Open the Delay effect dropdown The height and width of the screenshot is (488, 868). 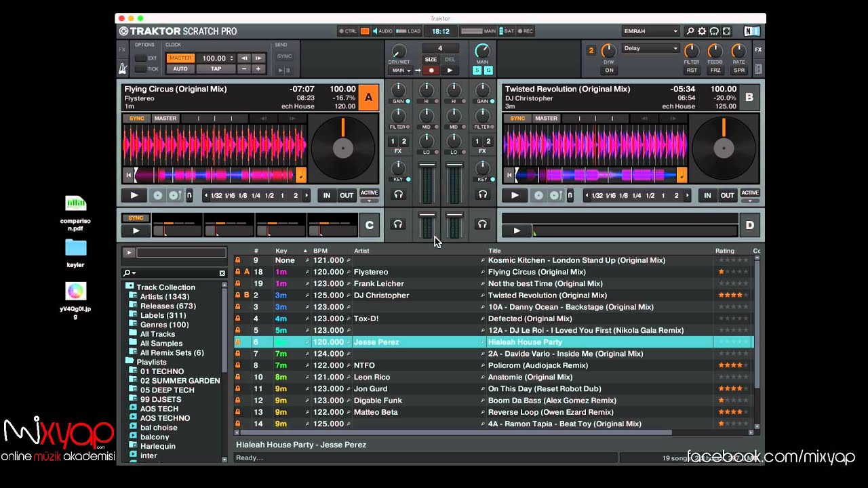(x=650, y=48)
